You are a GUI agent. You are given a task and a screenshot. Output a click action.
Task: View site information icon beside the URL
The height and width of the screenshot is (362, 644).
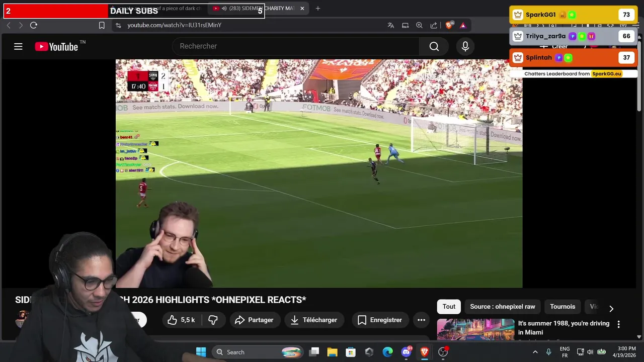[x=118, y=25]
